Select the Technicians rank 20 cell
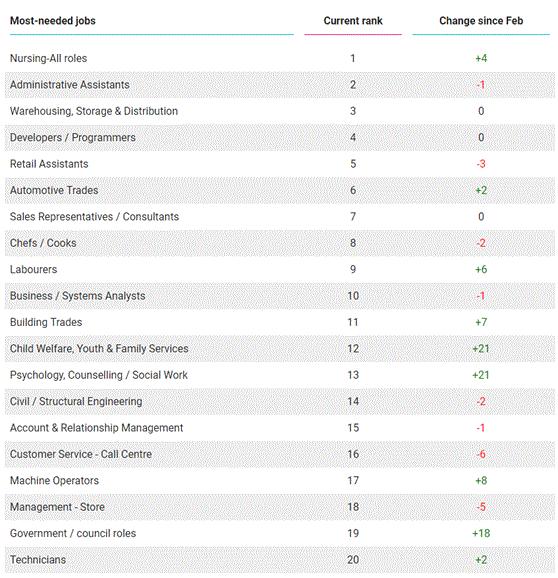The width and height of the screenshot is (558, 578). point(353,560)
